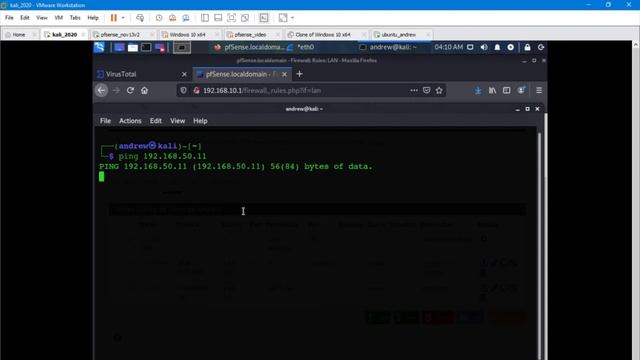Open VMware File menu
Viewport: 640px width, 360px height.
pyautogui.click(x=9, y=18)
